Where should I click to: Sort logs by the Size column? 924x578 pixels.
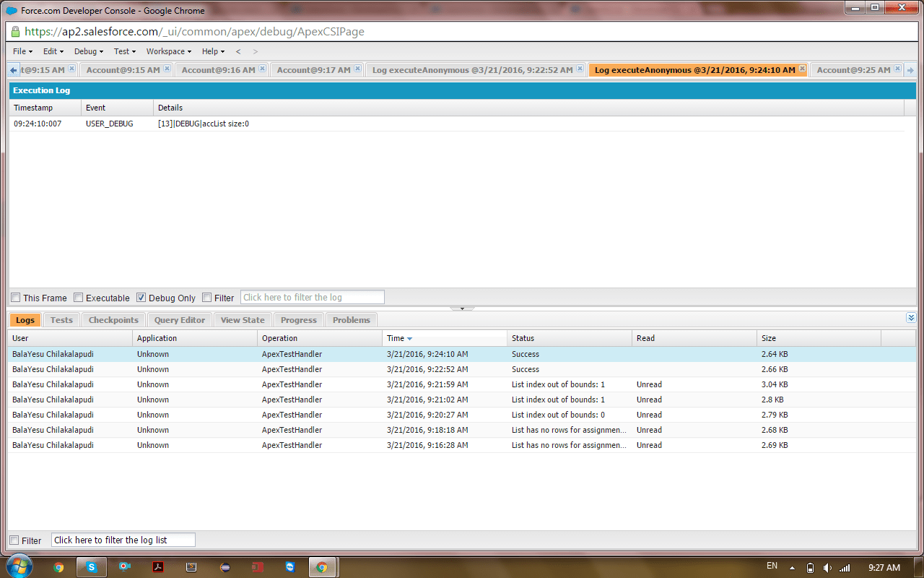pos(819,338)
